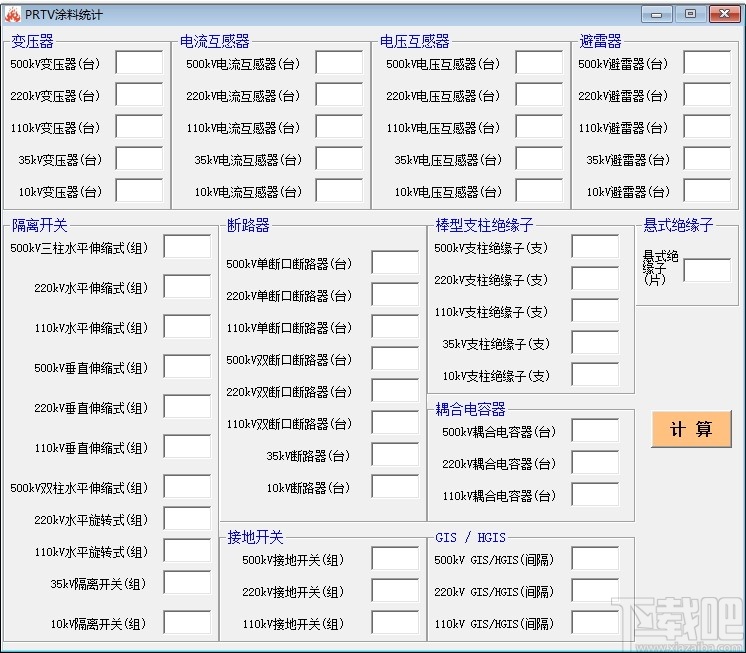Click the 500kV单断口断路器(台) input field
Viewport: 746px width, 653px height.
pyautogui.click(x=395, y=263)
